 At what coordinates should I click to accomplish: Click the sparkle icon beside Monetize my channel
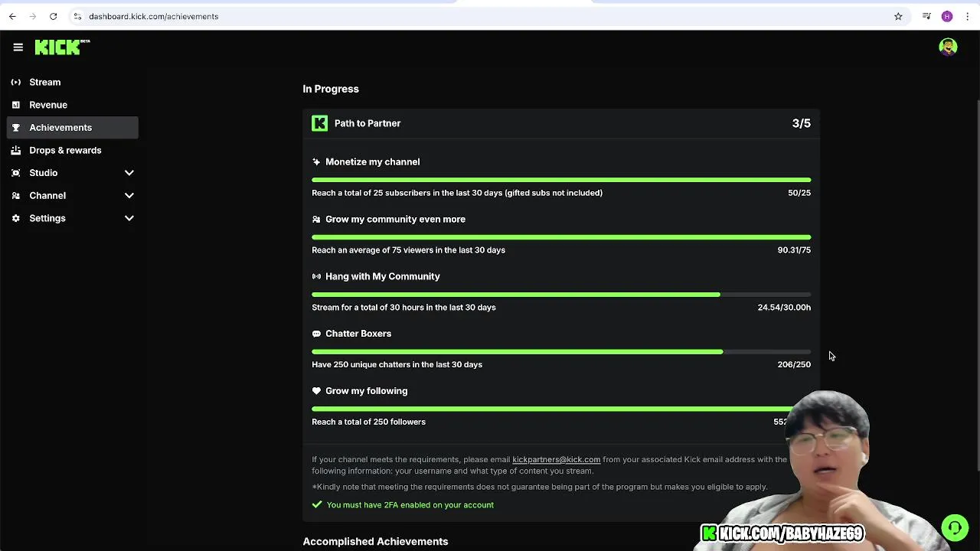pyautogui.click(x=316, y=162)
